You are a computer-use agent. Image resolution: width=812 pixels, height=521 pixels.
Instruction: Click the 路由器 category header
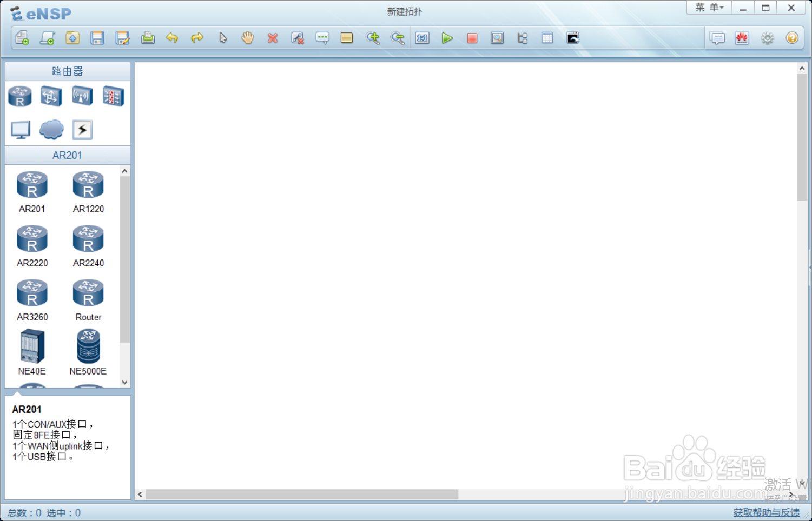click(x=68, y=71)
